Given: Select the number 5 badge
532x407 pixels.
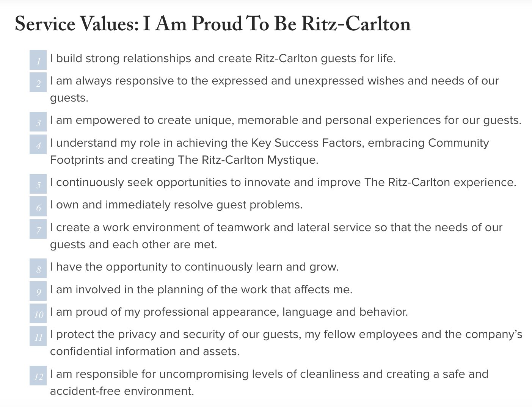Looking at the screenshot, I should [38, 184].
